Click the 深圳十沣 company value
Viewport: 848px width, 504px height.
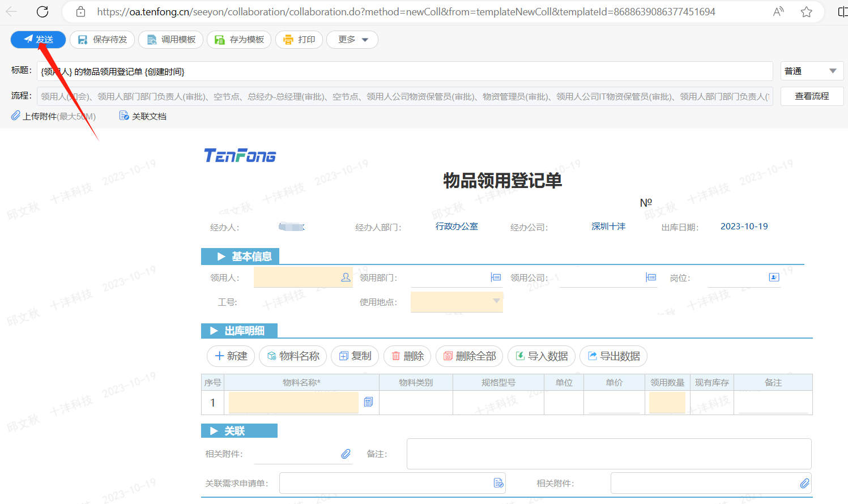[608, 227]
